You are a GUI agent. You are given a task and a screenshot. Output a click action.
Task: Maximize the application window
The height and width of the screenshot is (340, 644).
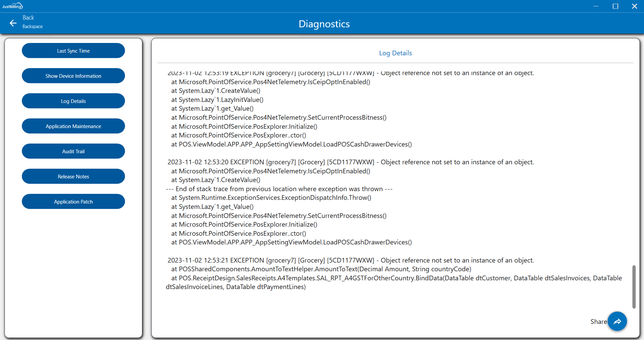615,6
